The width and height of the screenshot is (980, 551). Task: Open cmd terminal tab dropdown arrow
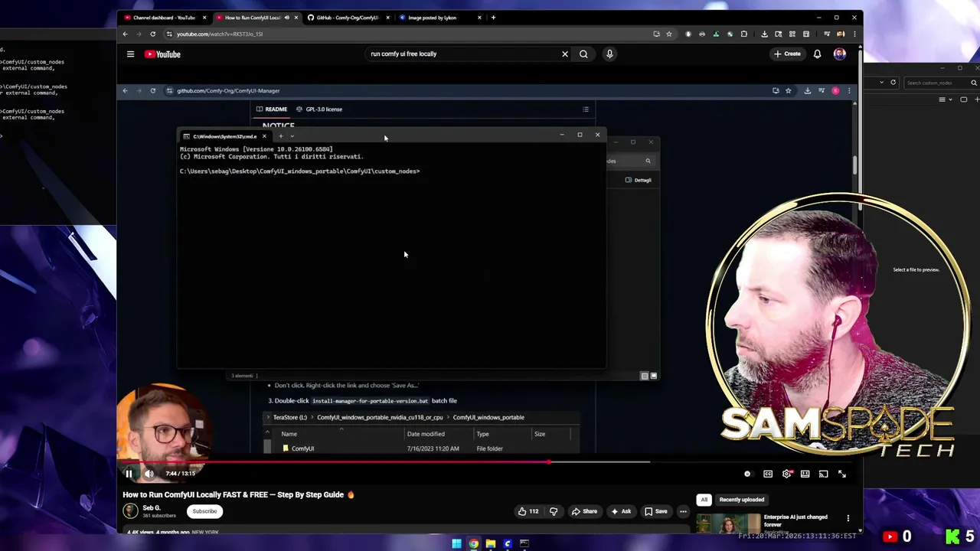292,136
